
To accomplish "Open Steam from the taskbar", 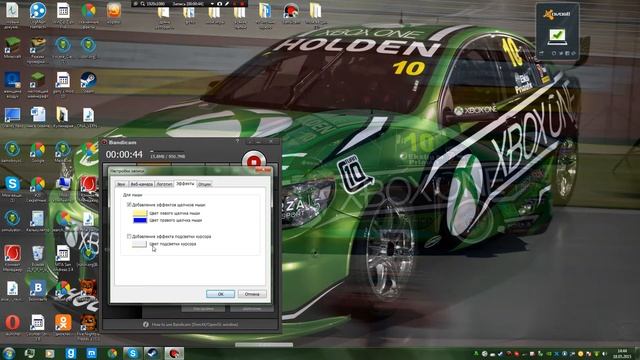I will (153, 353).
